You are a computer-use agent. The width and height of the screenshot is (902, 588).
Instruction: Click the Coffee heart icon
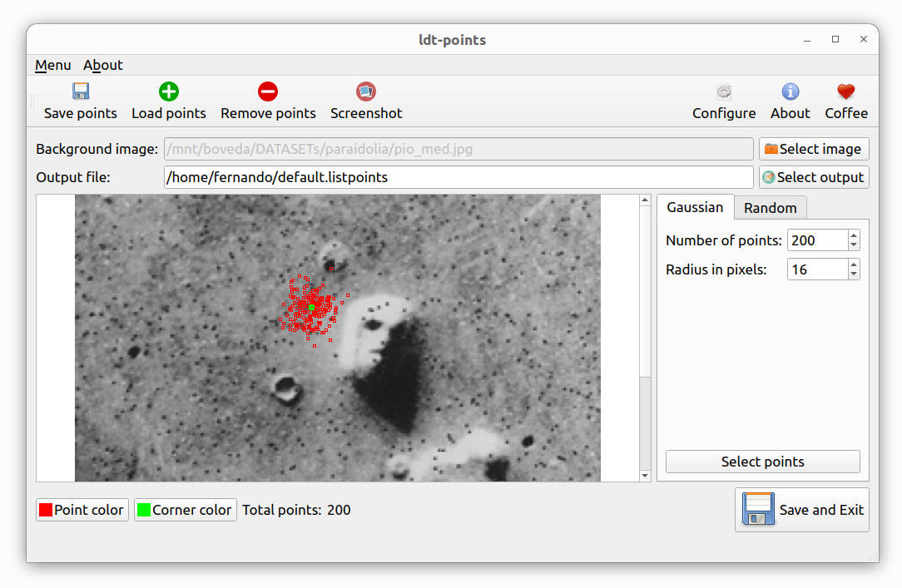[845, 91]
